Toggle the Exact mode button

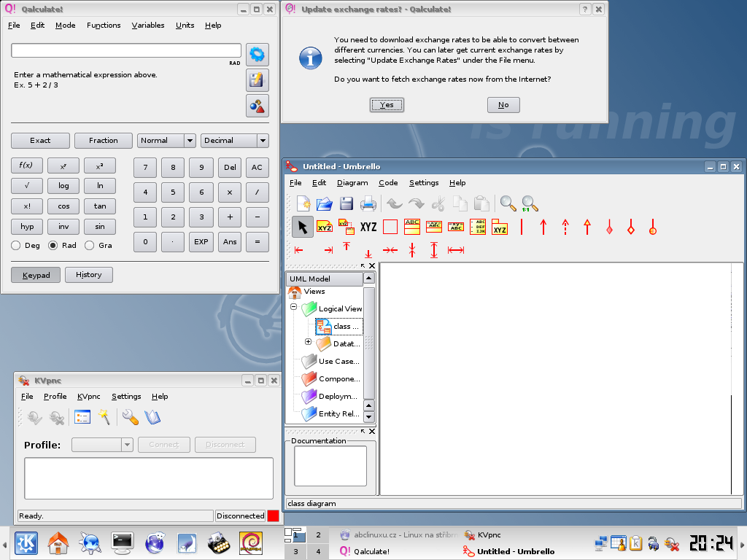(x=40, y=141)
